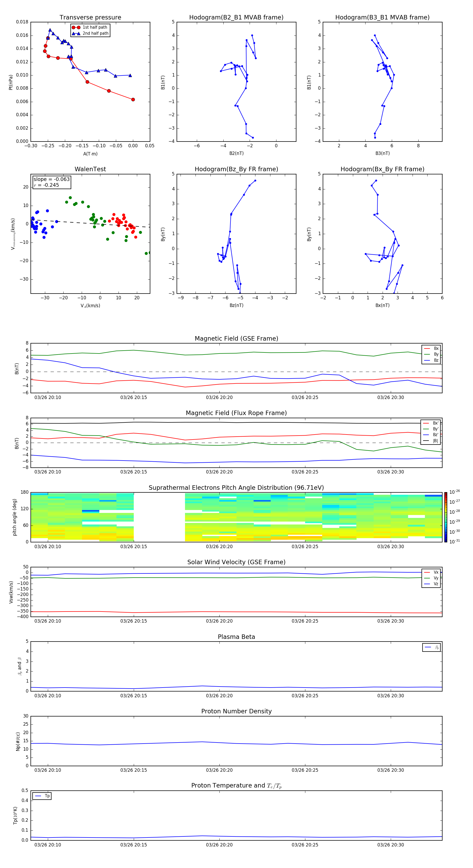Viewport: 473px width, 868px height.
Task: Select the Bz' entry in flux rope legend
Action: tap(431, 435)
